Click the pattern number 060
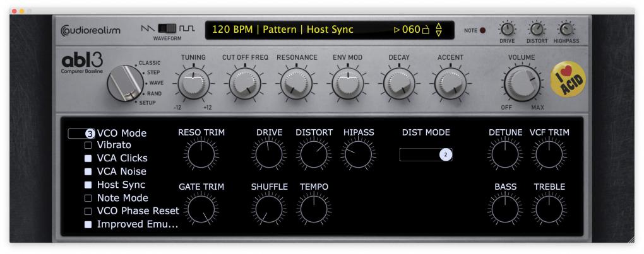 [411, 30]
